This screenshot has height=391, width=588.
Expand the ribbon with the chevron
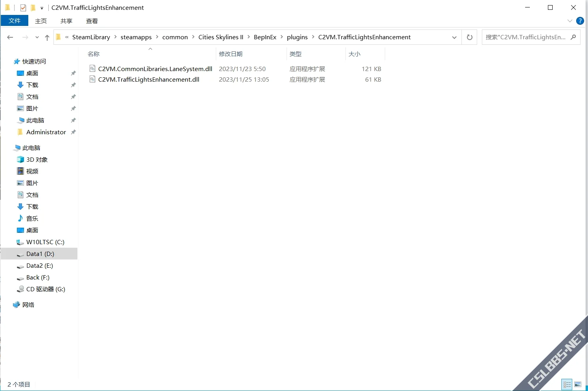click(570, 21)
